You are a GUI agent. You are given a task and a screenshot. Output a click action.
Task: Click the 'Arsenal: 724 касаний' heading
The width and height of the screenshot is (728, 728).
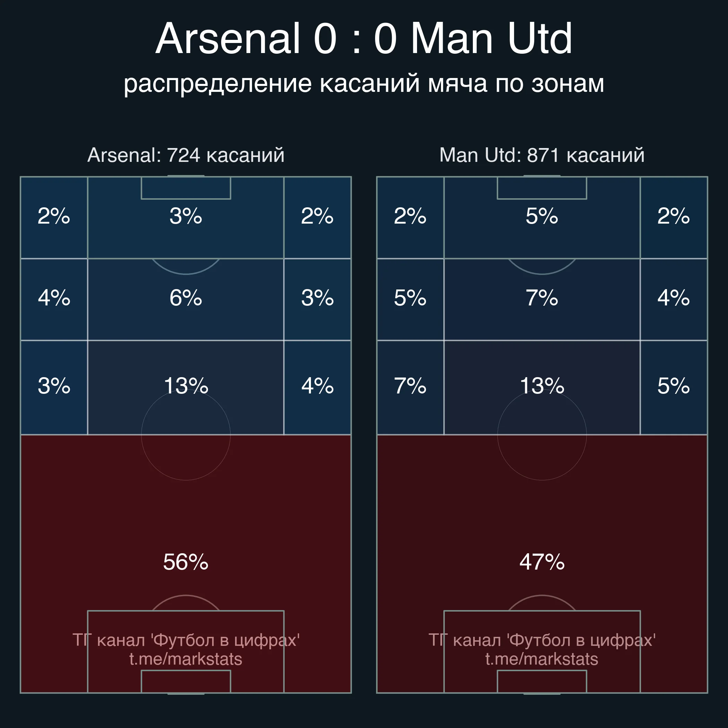(x=186, y=155)
